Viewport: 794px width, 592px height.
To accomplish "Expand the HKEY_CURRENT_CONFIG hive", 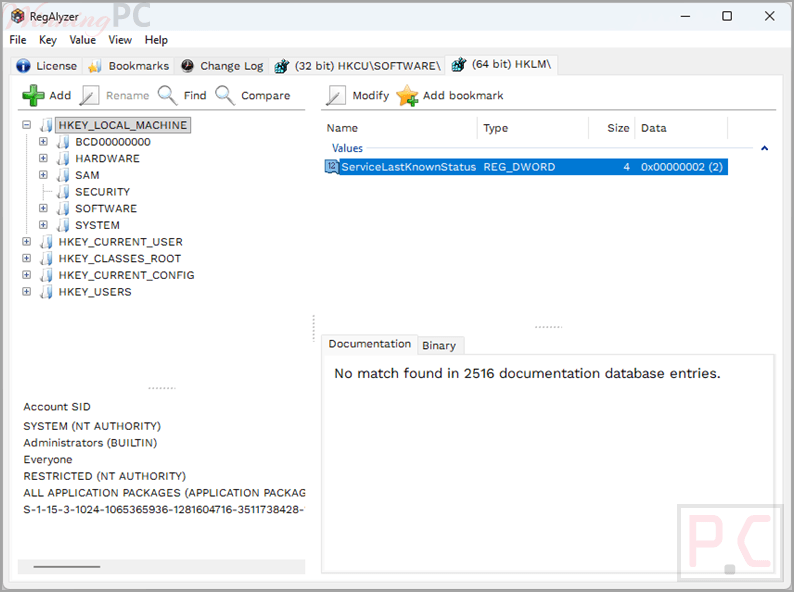I will [26, 275].
